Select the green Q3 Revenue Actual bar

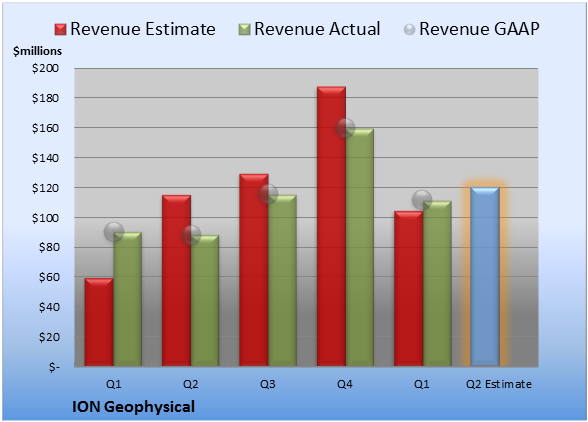282,281
